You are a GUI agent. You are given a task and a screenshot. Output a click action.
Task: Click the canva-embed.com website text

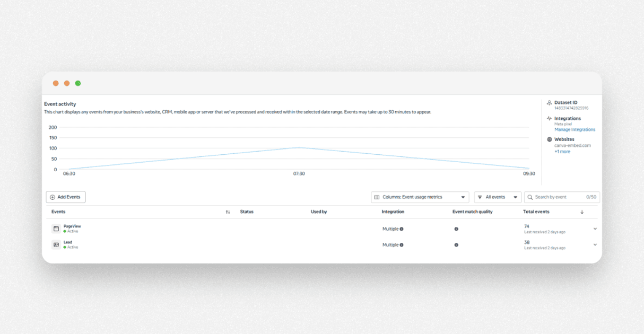coord(572,145)
